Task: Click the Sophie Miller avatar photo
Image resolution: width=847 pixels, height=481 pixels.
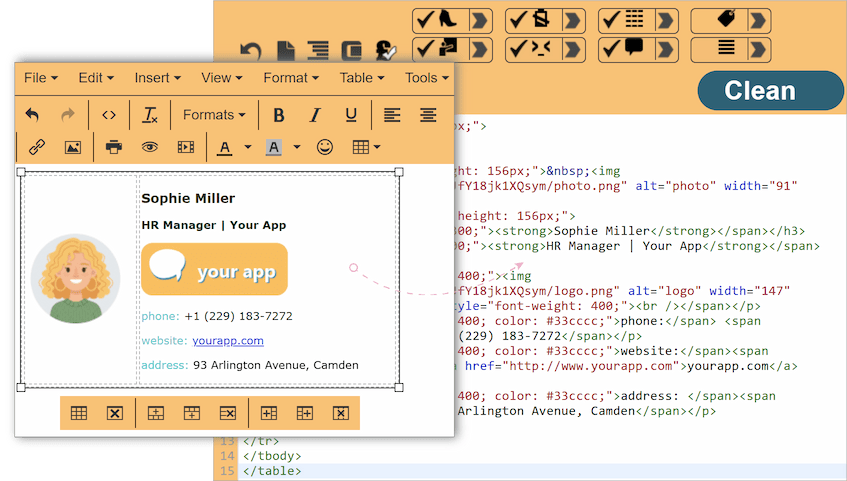Action: pos(75,278)
